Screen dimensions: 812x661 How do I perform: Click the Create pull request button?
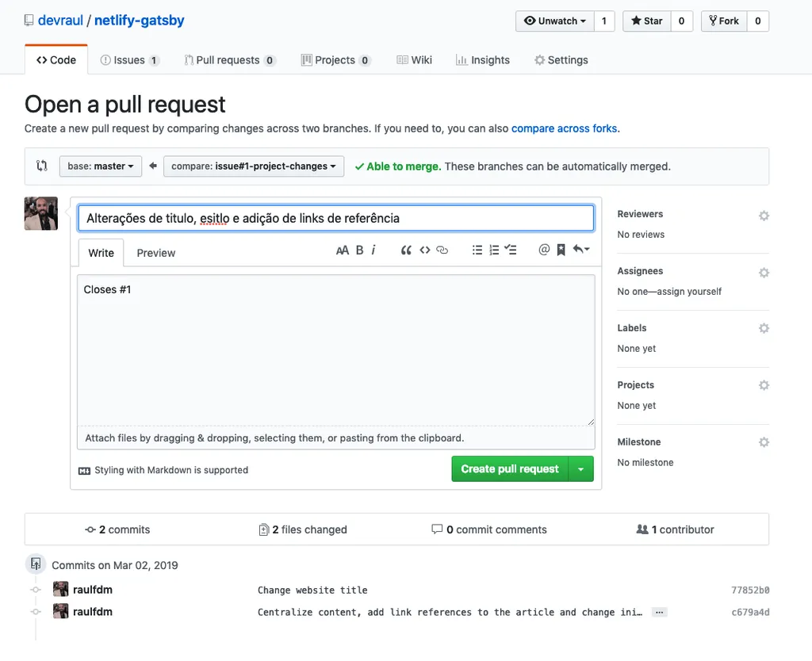[510, 469]
